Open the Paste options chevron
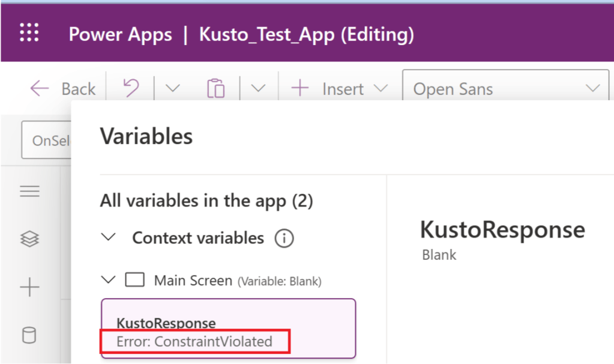This screenshot has height=364, width=614. (257, 89)
